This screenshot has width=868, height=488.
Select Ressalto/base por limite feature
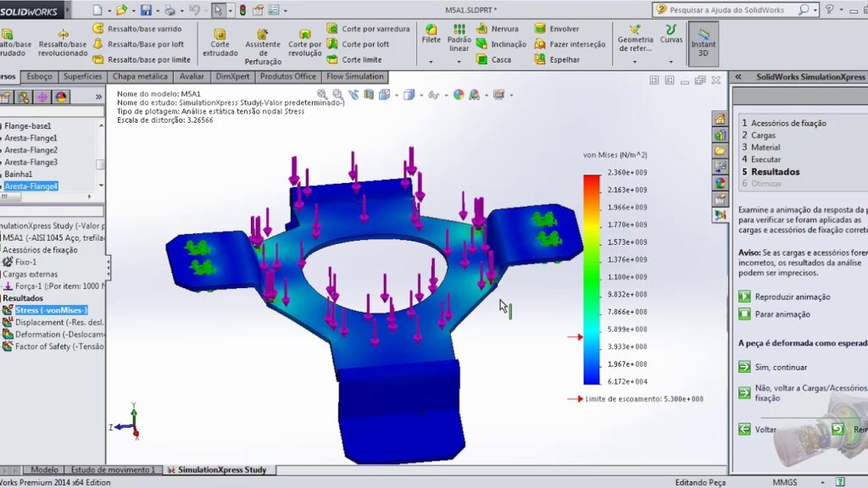142,60
